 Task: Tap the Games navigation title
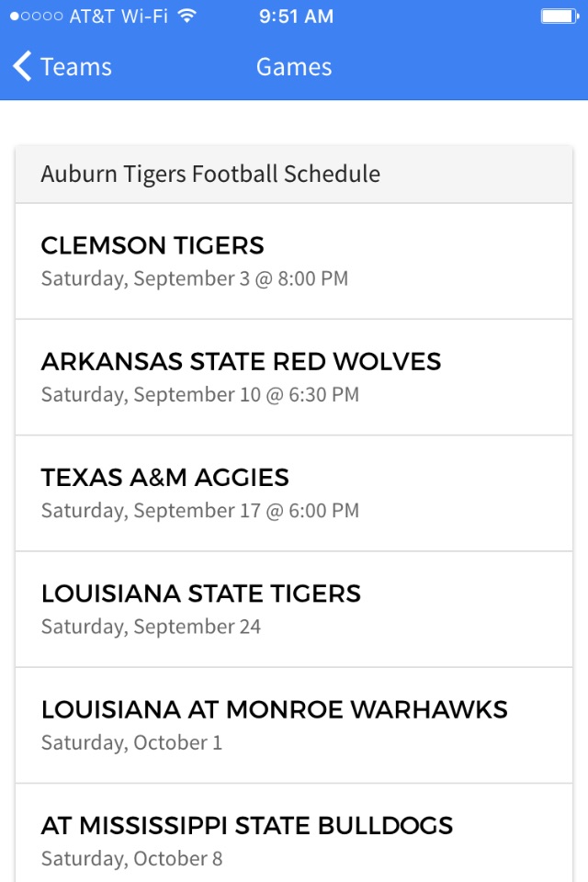point(294,67)
